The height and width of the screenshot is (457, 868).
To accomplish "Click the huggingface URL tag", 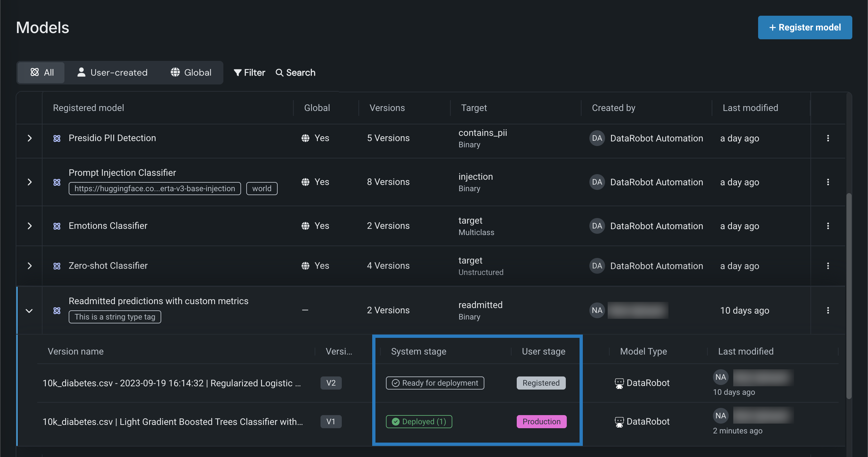I will click(x=155, y=189).
